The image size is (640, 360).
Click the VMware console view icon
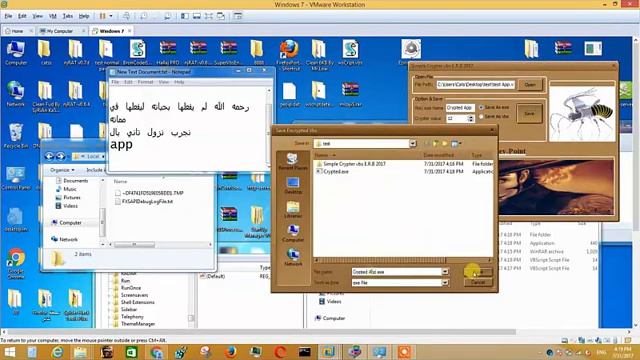[x=238, y=16]
